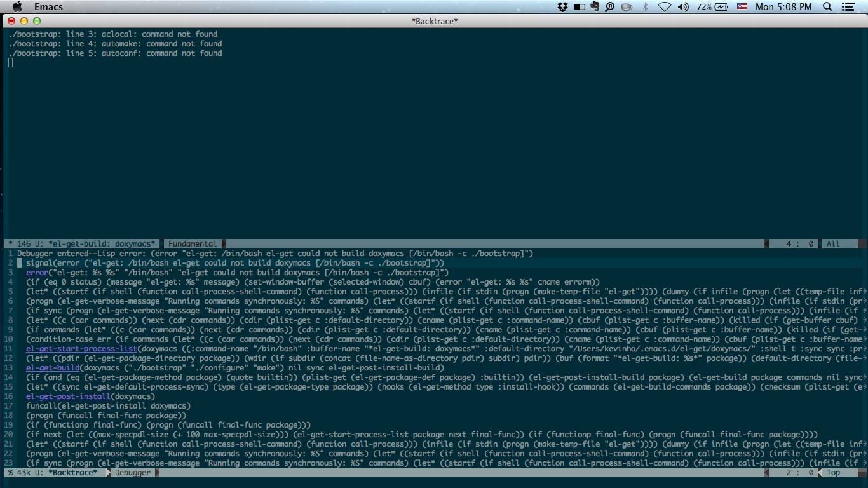Open the US flag input source menu

pyautogui.click(x=742, y=6)
